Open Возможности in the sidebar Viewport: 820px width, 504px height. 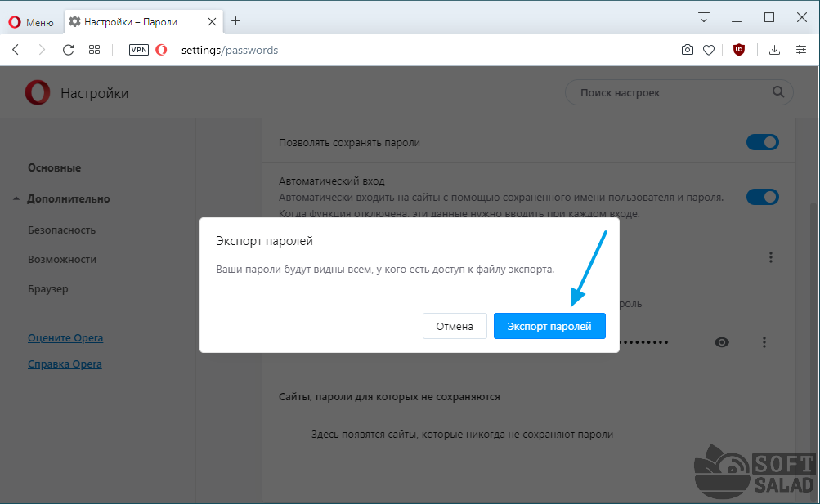coord(62,260)
